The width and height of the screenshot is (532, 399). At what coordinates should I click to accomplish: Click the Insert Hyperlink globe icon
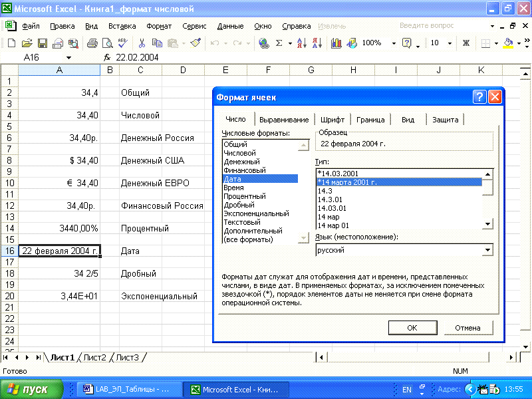click(263, 43)
